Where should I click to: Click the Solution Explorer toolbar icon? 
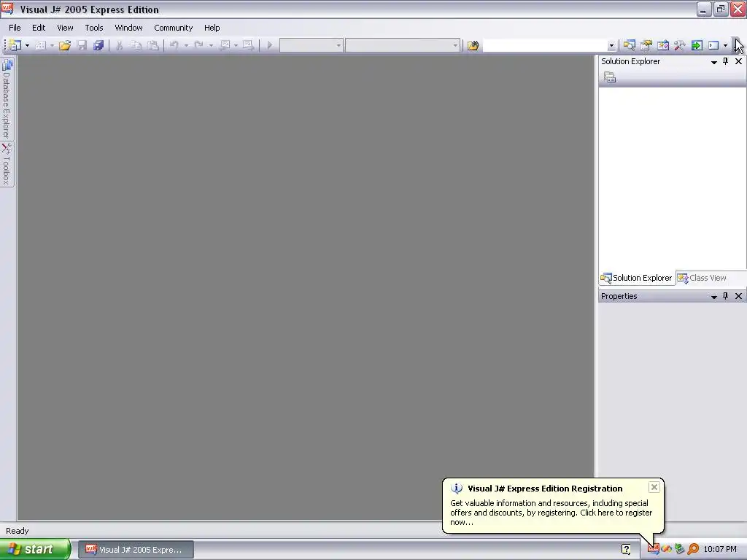tap(630, 45)
